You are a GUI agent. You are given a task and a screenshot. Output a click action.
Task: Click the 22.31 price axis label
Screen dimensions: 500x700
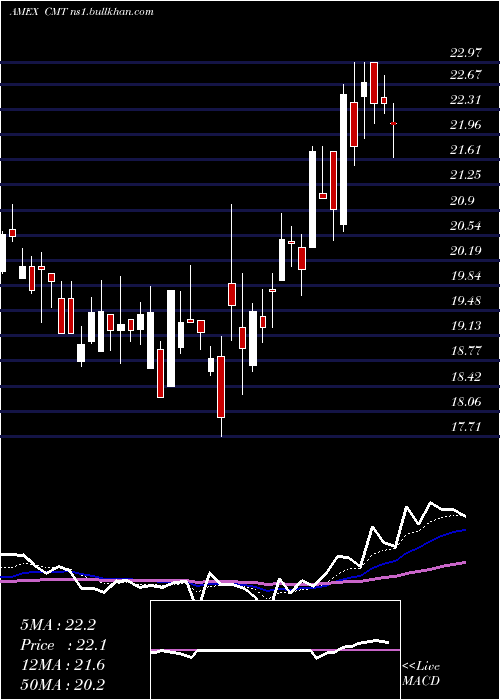(x=466, y=100)
